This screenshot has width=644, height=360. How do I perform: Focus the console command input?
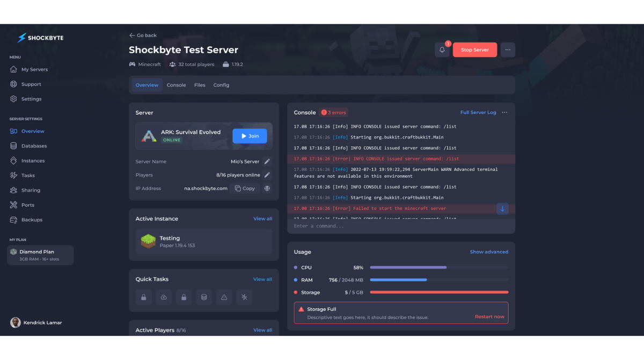coord(401,226)
